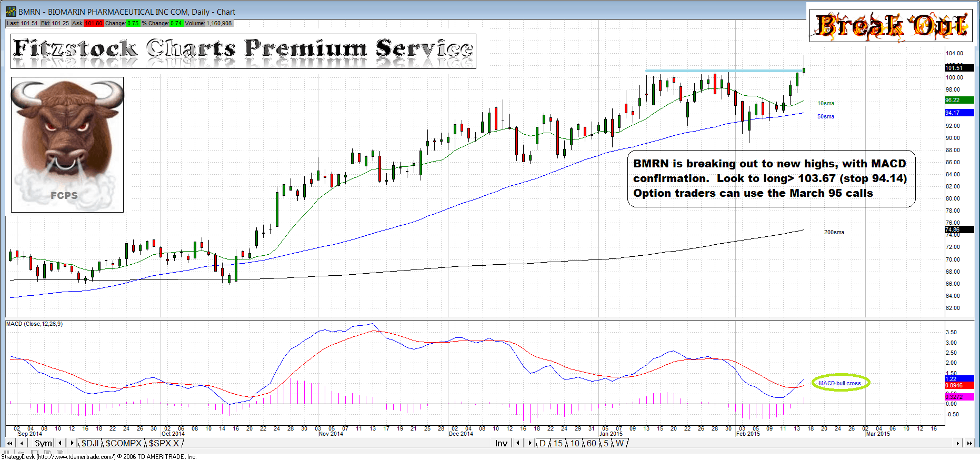Select the 15 minute interval tab
Image resolution: width=980 pixels, height=460 pixels.
pos(557,444)
